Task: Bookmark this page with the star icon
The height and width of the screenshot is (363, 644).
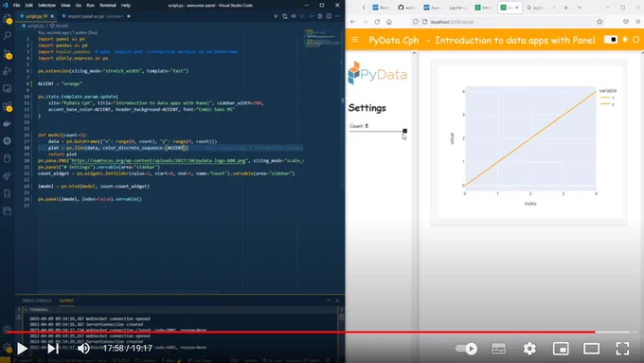Action: point(599,22)
